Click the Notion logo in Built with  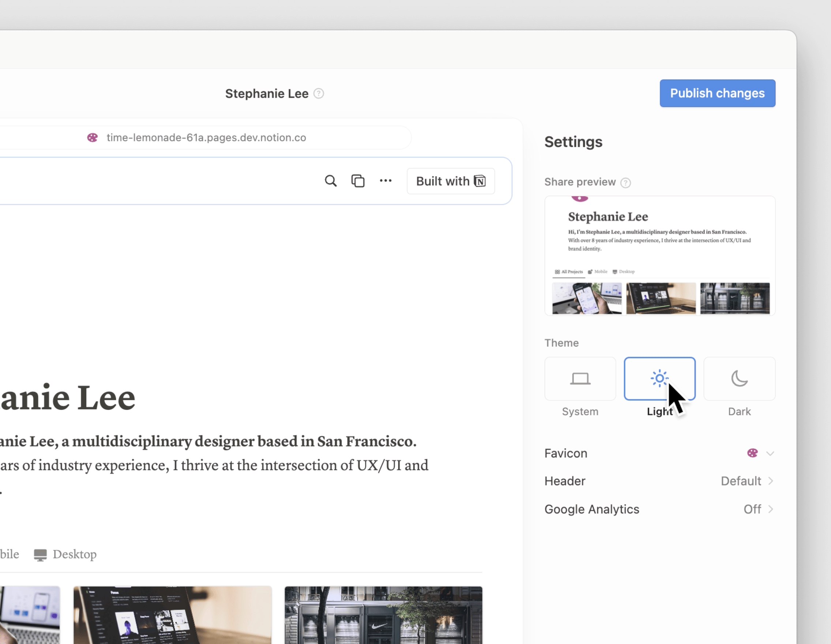[480, 181]
